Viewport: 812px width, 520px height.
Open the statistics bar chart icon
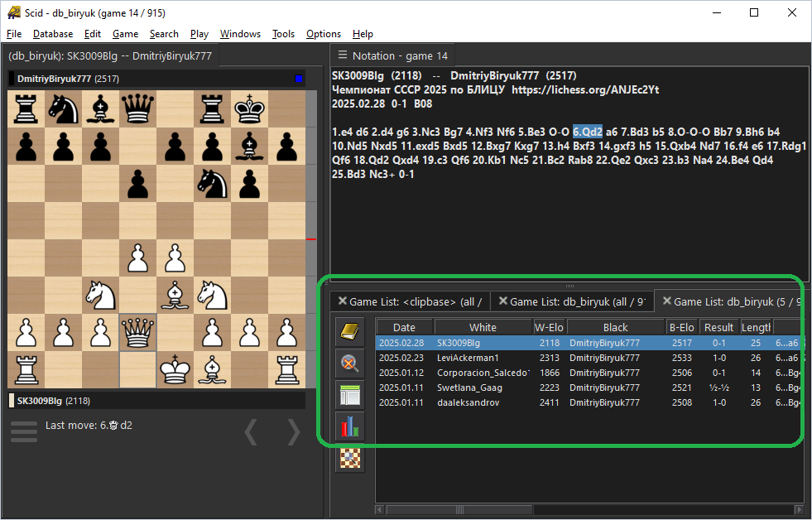(350, 426)
